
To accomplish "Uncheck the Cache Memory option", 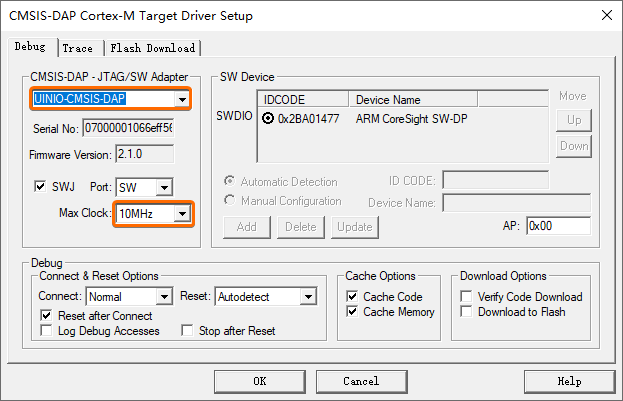I will (352, 312).
